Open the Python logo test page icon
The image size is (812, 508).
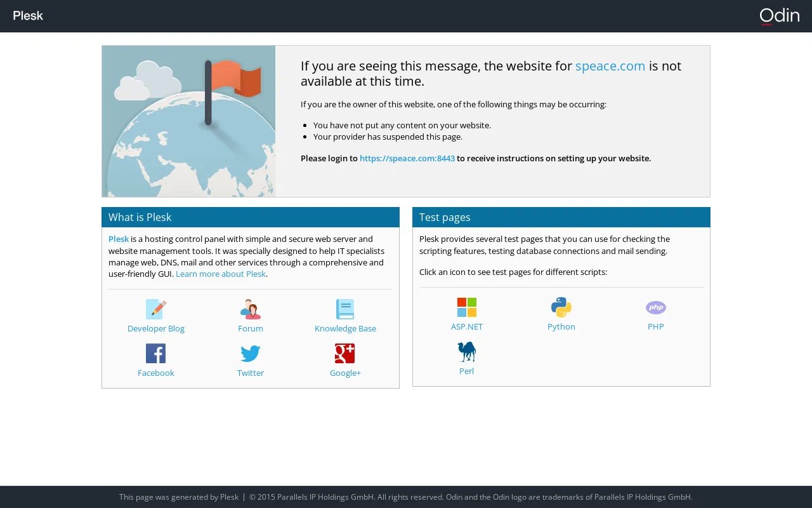tap(561, 307)
